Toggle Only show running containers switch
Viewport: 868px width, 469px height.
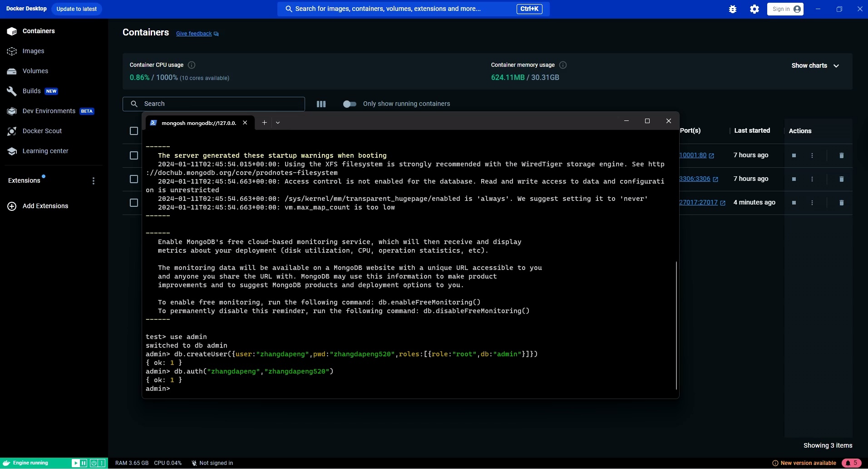(350, 104)
